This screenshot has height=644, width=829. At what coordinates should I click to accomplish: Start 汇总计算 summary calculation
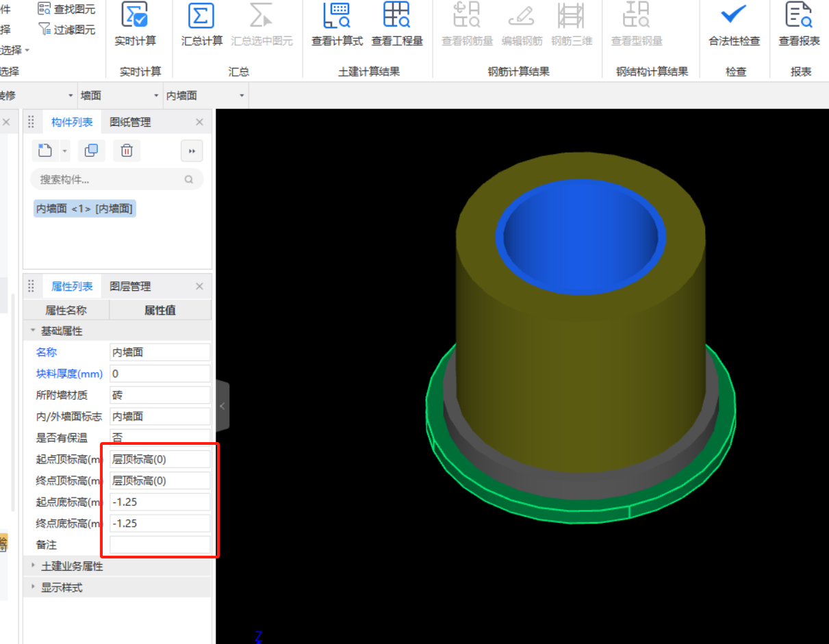pyautogui.click(x=202, y=25)
